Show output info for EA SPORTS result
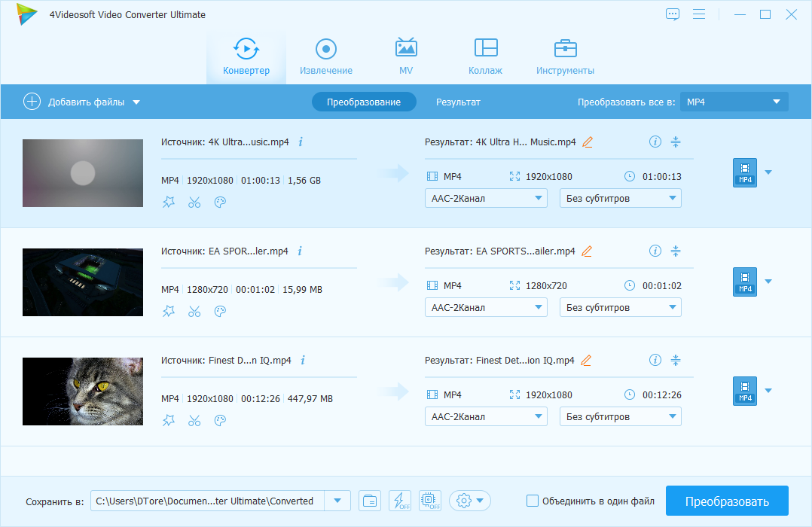The image size is (812, 527). [x=655, y=251]
